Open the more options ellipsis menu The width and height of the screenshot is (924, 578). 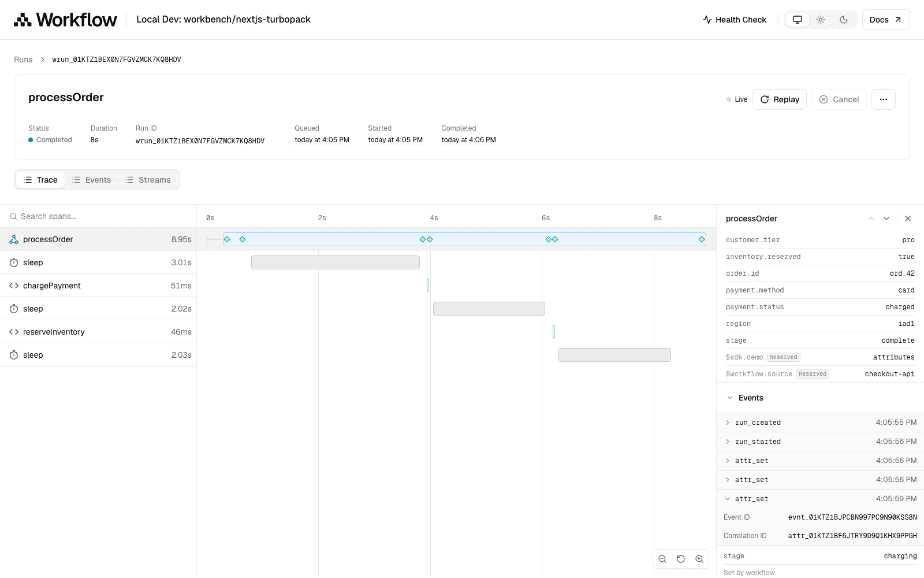[884, 99]
